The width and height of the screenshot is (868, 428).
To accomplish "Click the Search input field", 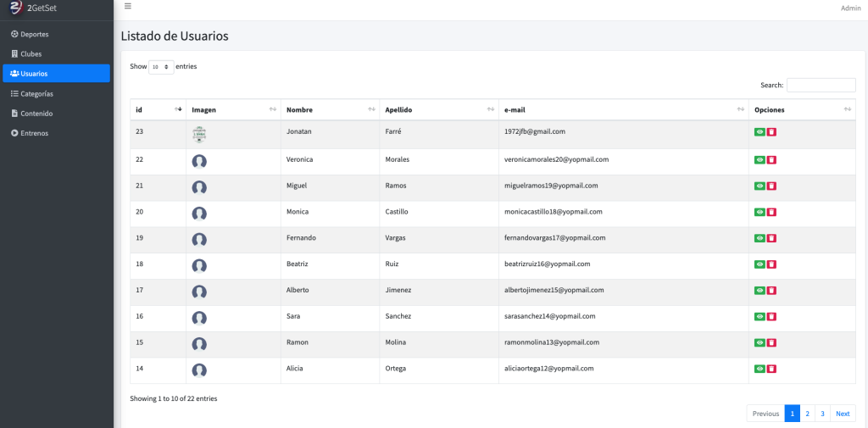I will [x=821, y=85].
